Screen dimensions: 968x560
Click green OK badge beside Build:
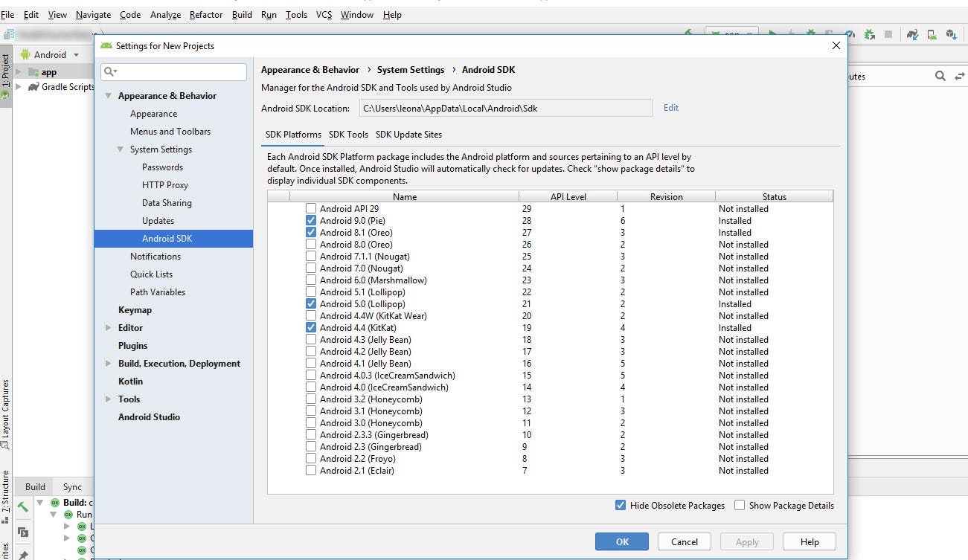(x=54, y=503)
